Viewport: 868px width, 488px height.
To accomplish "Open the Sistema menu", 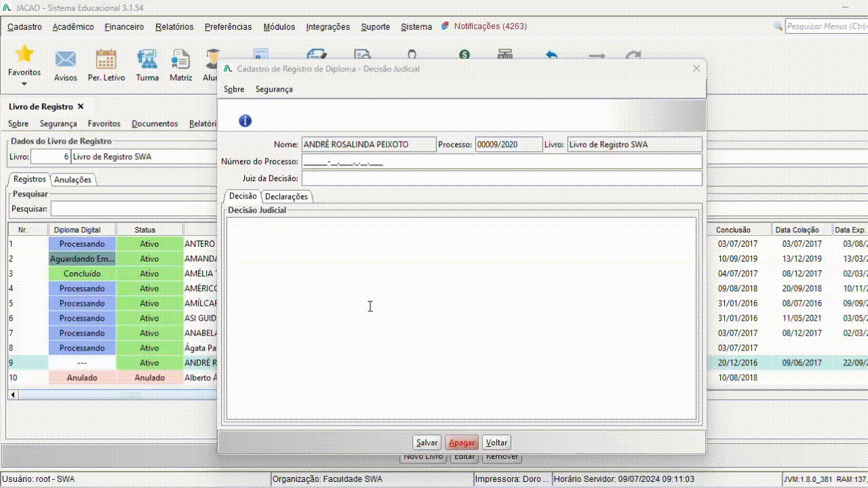I will coord(416,27).
